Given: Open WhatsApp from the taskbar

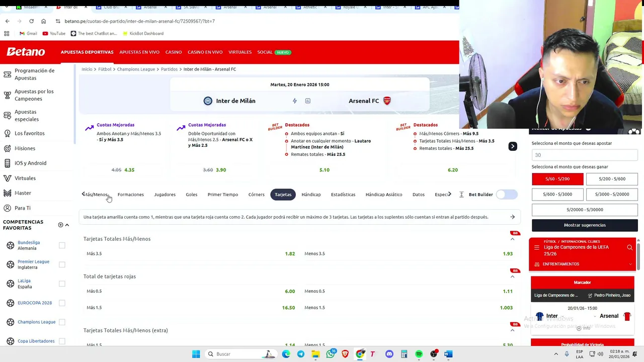Looking at the screenshot, I should click(331, 354).
